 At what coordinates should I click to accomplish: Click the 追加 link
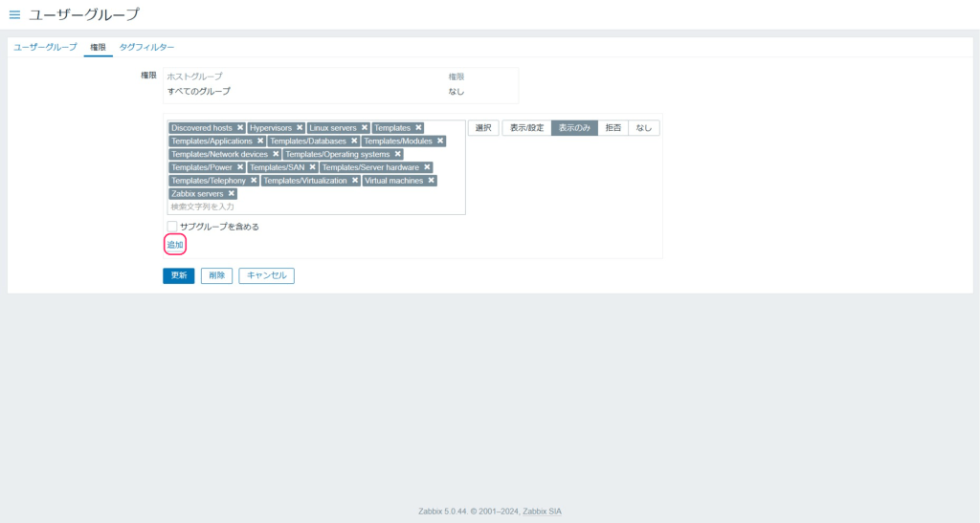tap(175, 245)
